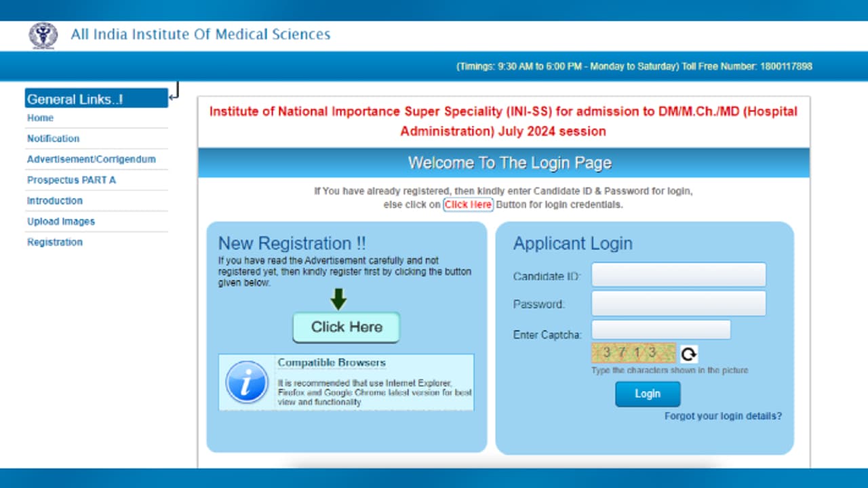Click the AIIMS logo emblem

pyautogui.click(x=43, y=35)
